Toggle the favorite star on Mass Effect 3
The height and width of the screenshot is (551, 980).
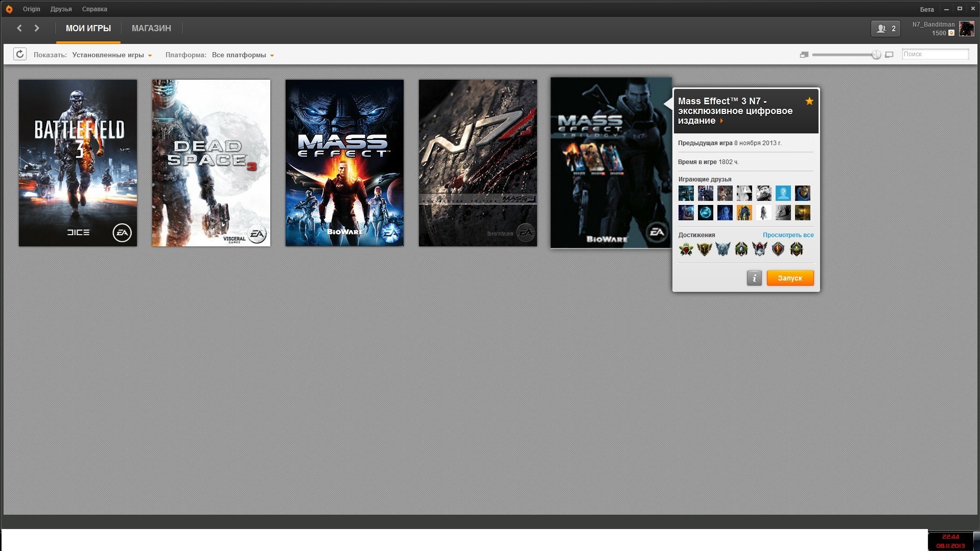809,101
